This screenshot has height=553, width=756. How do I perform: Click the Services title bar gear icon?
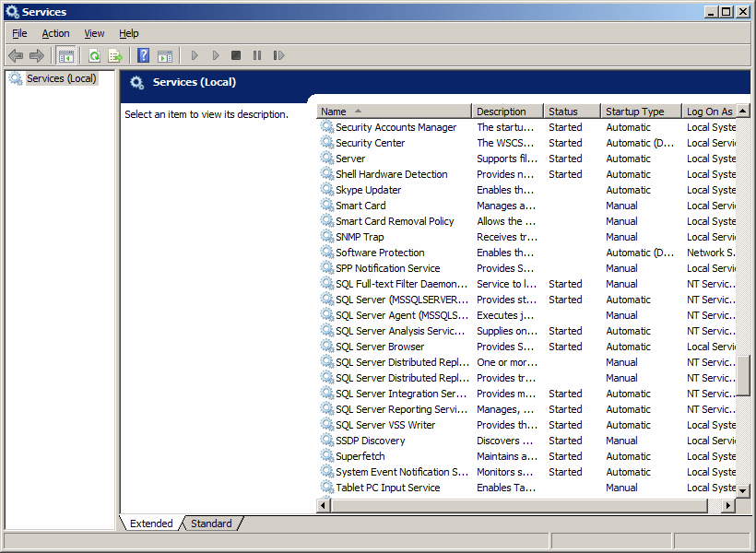[12, 12]
